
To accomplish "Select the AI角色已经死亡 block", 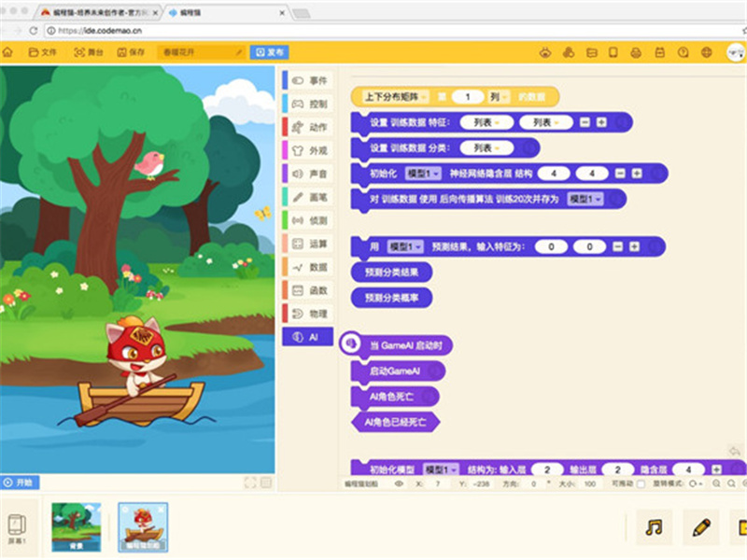I will pyautogui.click(x=395, y=423).
